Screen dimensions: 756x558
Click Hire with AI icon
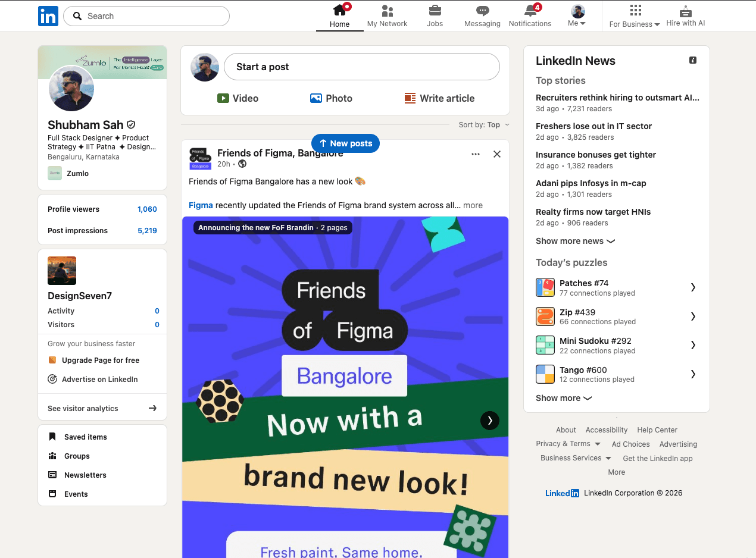pyautogui.click(x=686, y=11)
